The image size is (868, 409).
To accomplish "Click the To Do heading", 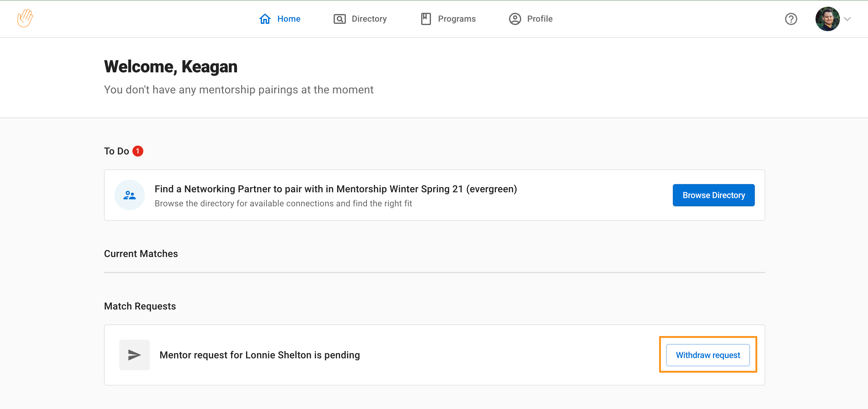I will click(117, 151).
